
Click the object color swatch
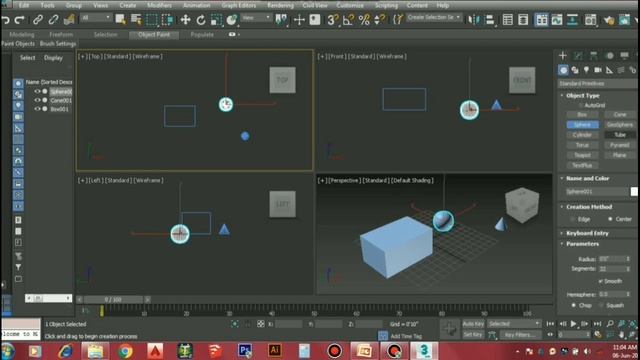(x=634, y=191)
